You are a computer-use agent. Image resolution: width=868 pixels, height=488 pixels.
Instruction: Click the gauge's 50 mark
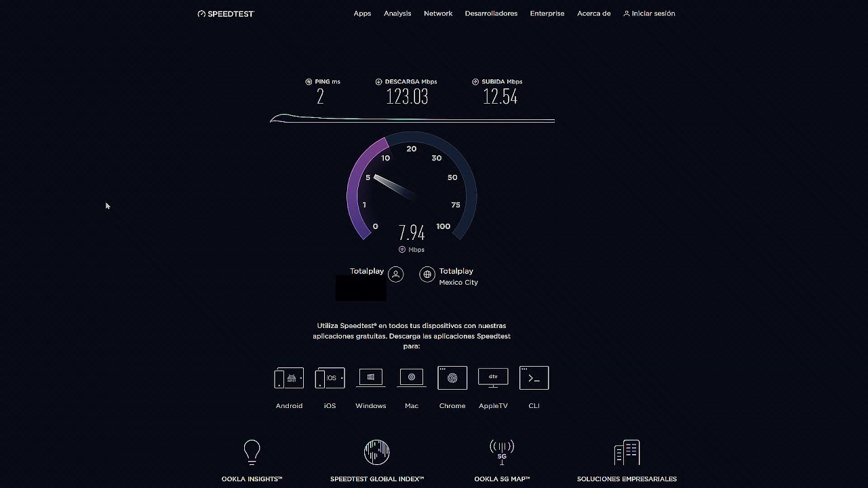452,178
